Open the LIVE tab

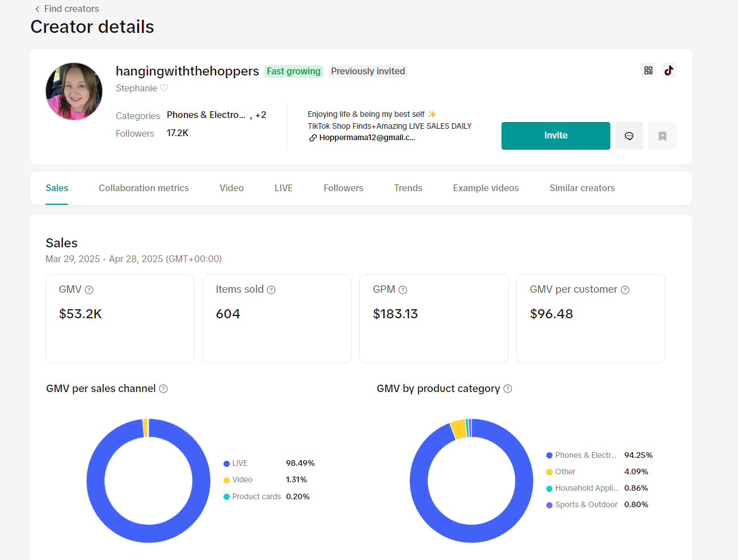[283, 188]
